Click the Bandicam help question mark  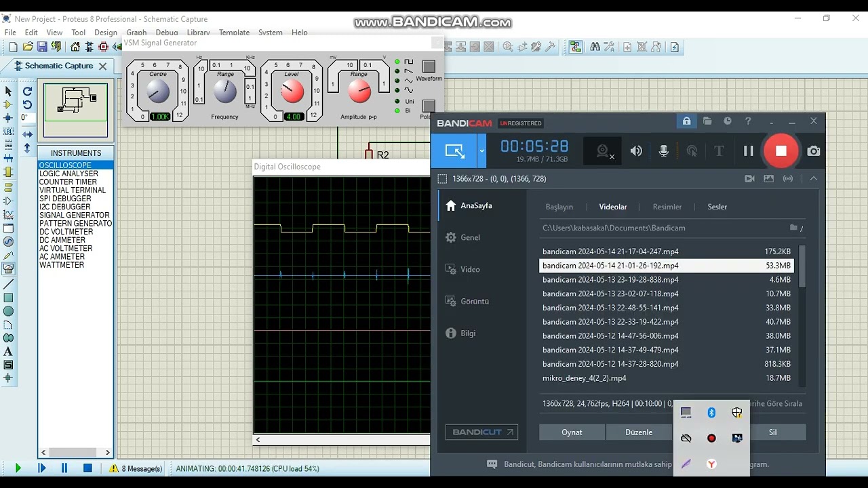click(x=748, y=121)
